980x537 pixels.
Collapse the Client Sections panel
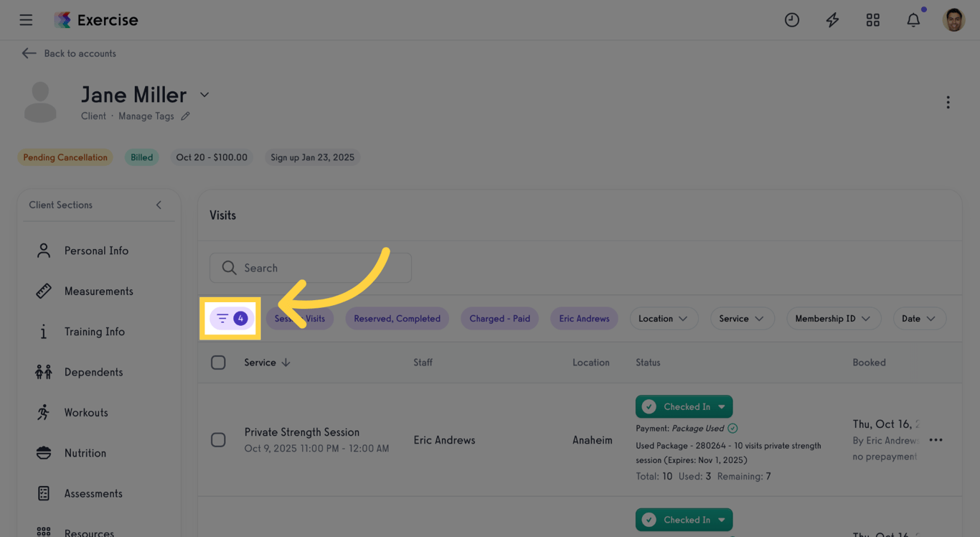159,205
